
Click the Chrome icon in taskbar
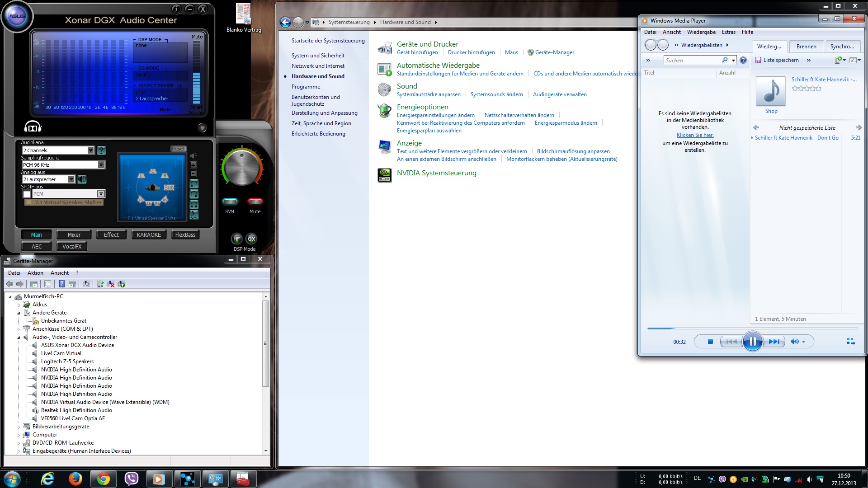coord(104,479)
